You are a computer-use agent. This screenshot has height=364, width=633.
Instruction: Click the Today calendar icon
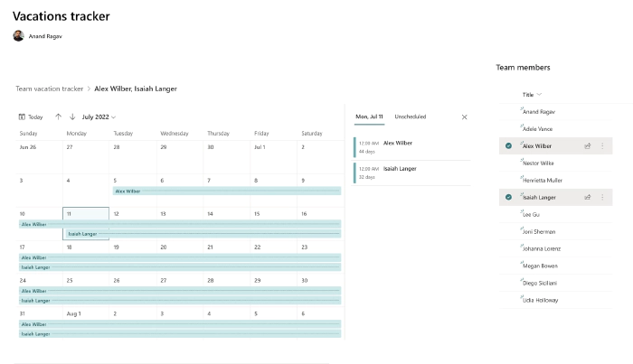point(22,117)
